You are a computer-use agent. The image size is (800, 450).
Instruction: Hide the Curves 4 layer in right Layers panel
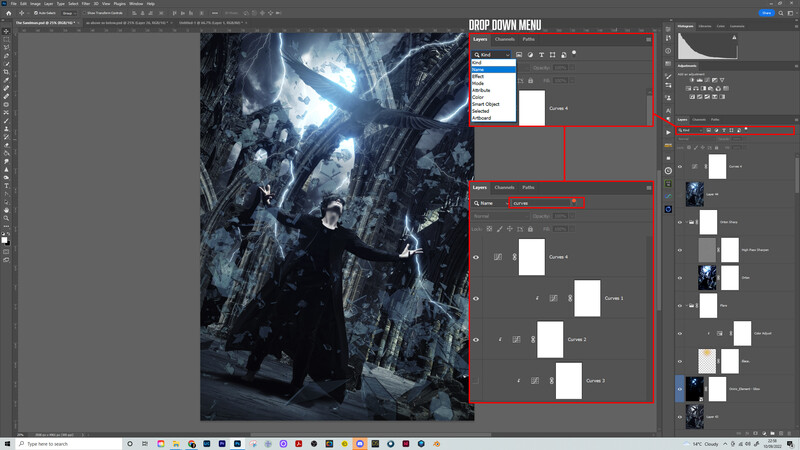(680, 166)
